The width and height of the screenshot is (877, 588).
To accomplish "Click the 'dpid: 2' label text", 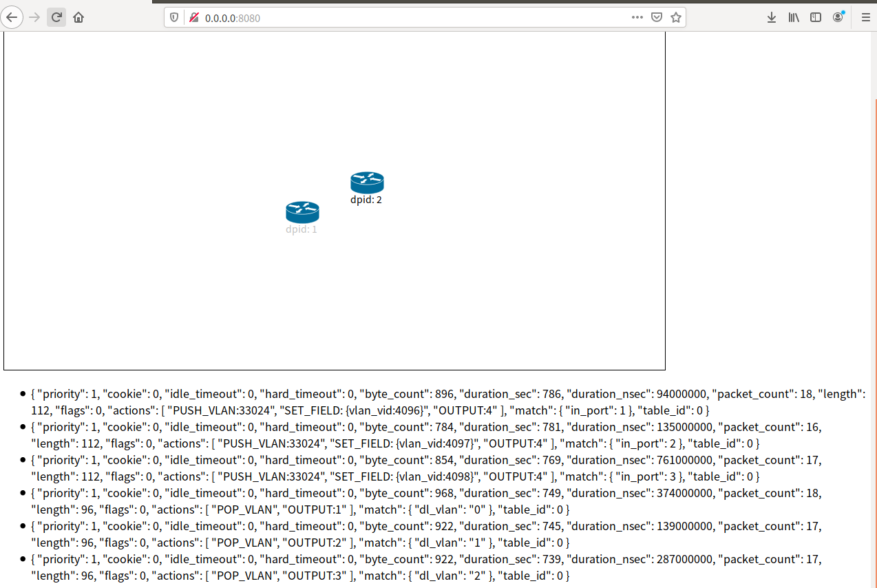I will [x=366, y=200].
